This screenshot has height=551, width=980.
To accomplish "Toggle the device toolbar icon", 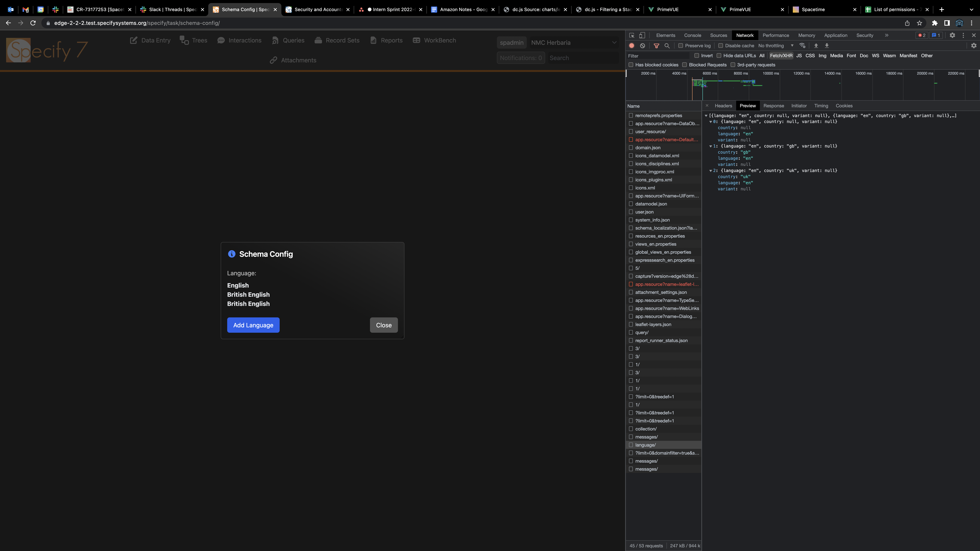I will [642, 35].
